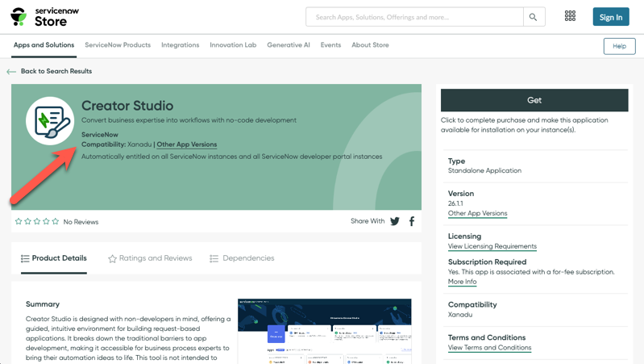Click the fifth rating star
Image resolution: width=644 pixels, height=364 pixels.
click(56, 221)
